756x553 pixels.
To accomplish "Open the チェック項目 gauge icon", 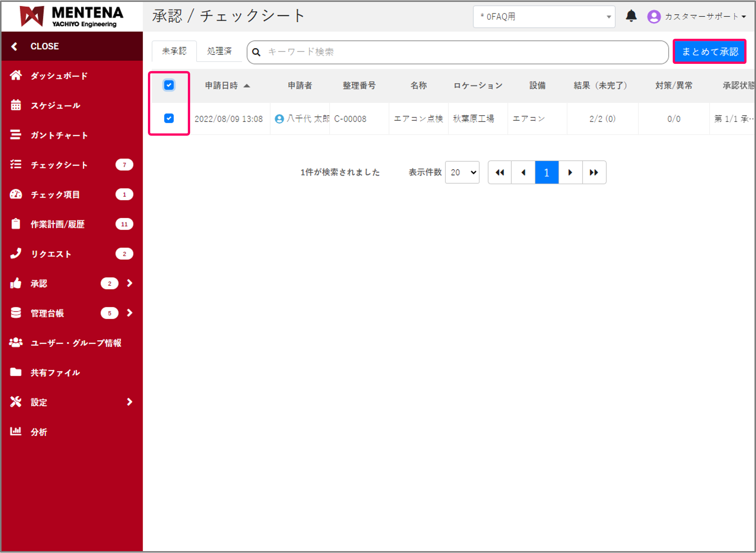I will pyautogui.click(x=16, y=194).
